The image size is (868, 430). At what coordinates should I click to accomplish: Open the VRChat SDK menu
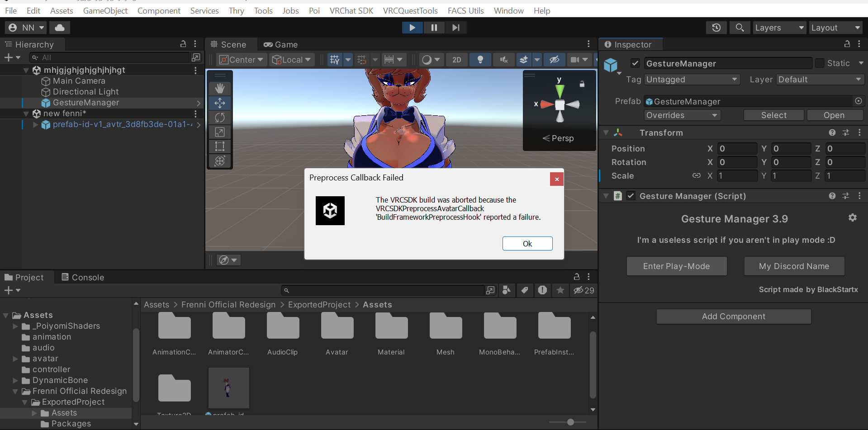[x=351, y=10]
